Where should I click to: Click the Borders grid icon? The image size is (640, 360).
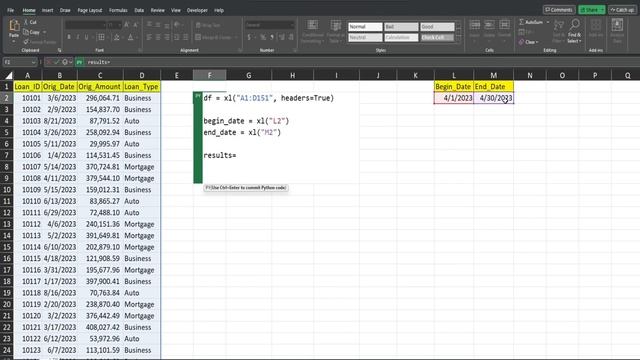[x=101, y=37]
